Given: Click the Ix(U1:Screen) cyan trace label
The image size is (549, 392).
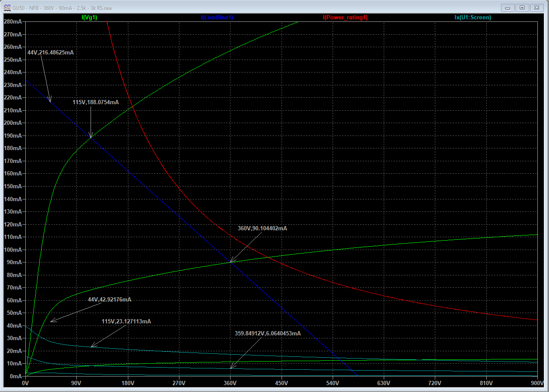Looking at the screenshot, I should pyautogui.click(x=473, y=18).
